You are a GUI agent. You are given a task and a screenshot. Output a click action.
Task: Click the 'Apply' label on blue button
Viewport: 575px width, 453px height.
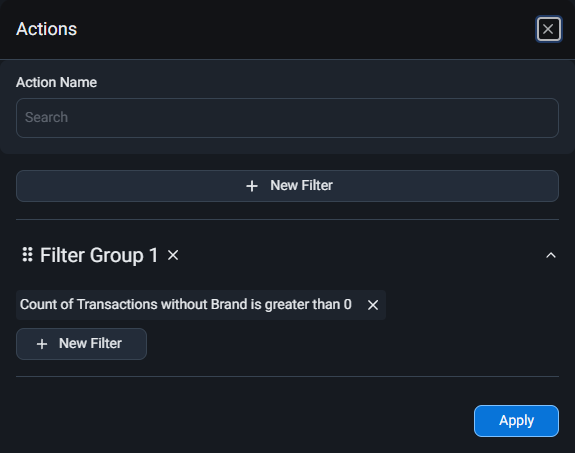pyautogui.click(x=516, y=421)
